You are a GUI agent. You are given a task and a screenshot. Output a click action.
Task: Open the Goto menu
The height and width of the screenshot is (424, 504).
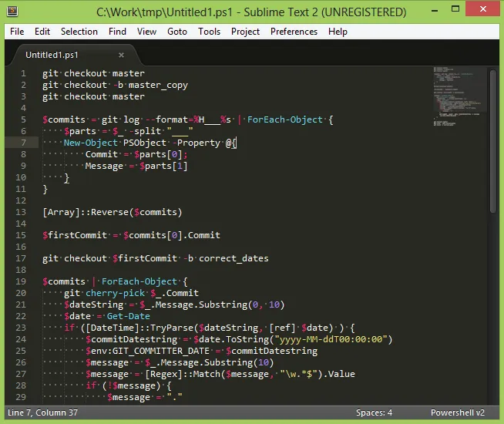(x=177, y=32)
